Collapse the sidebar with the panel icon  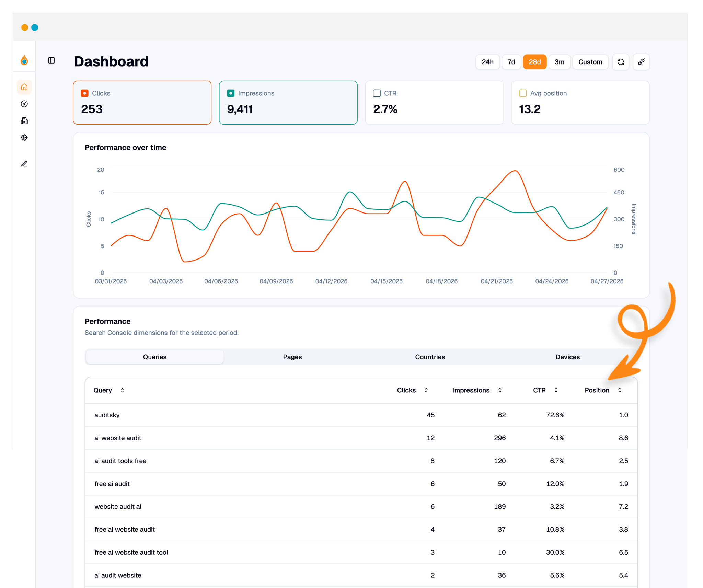[x=52, y=61]
